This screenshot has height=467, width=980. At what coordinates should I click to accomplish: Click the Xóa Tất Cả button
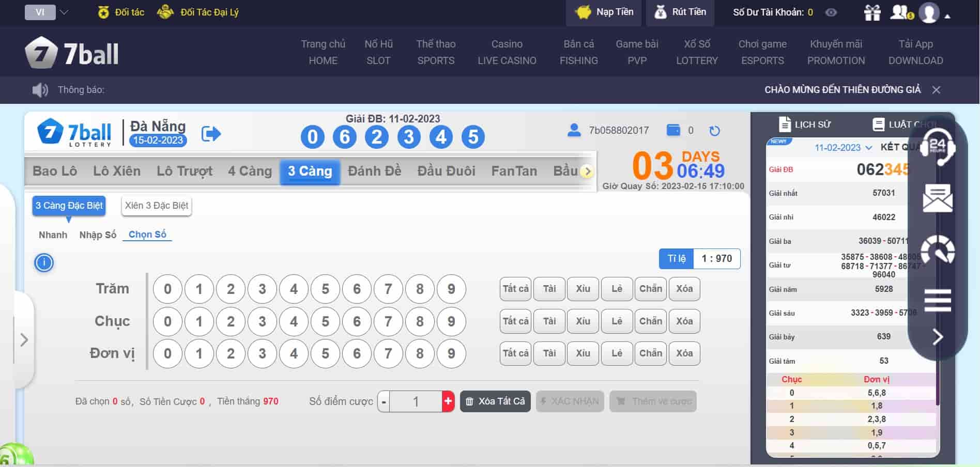495,401
